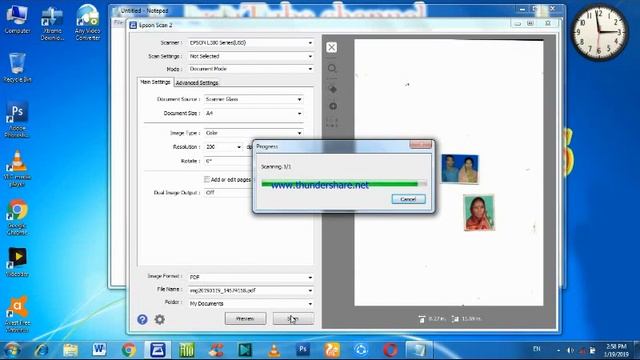Open the Document Source dropdown
The height and width of the screenshot is (360, 640).
coord(253,99)
